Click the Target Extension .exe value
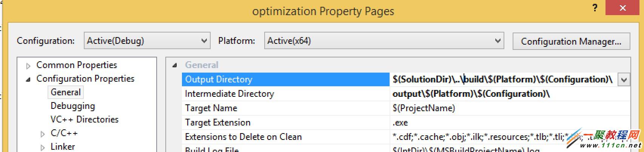 pos(400,123)
